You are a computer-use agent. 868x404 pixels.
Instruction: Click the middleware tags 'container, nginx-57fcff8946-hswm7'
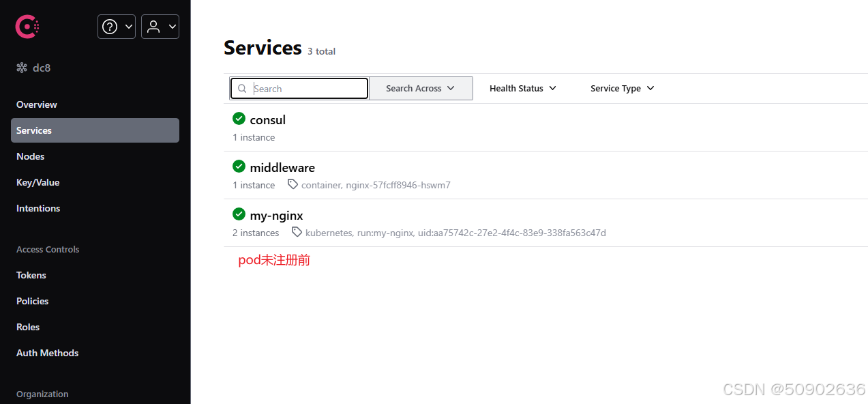[376, 185]
